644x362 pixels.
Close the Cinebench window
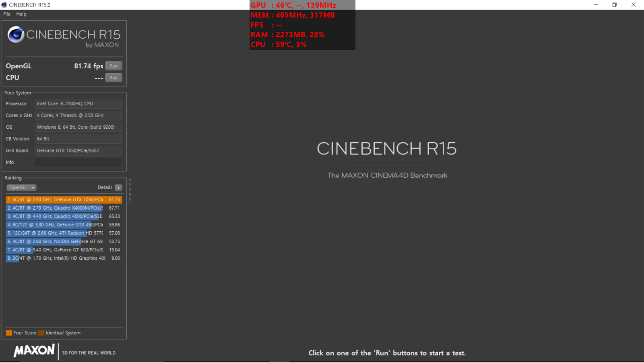(x=634, y=5)
